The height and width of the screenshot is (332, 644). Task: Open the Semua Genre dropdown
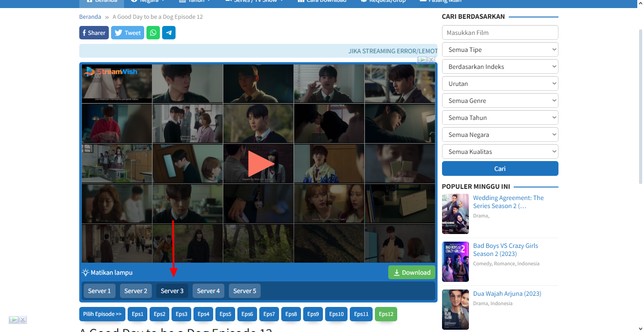pos(500,100)
